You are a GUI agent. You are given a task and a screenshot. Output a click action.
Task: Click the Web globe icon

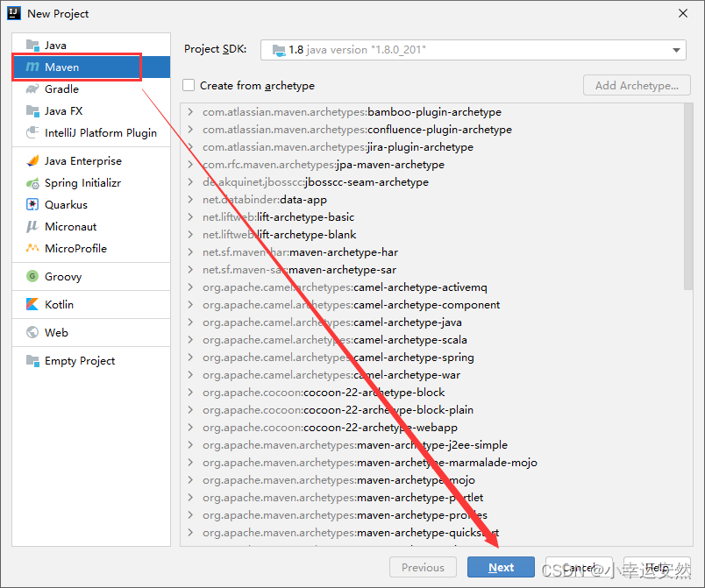(x=32, y=332)
